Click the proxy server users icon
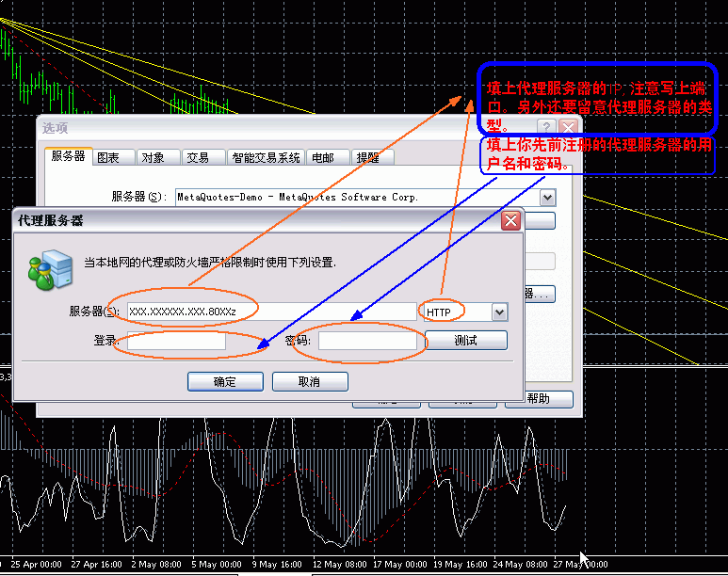The width and height of the screenshot is (728, 576). 50,270
